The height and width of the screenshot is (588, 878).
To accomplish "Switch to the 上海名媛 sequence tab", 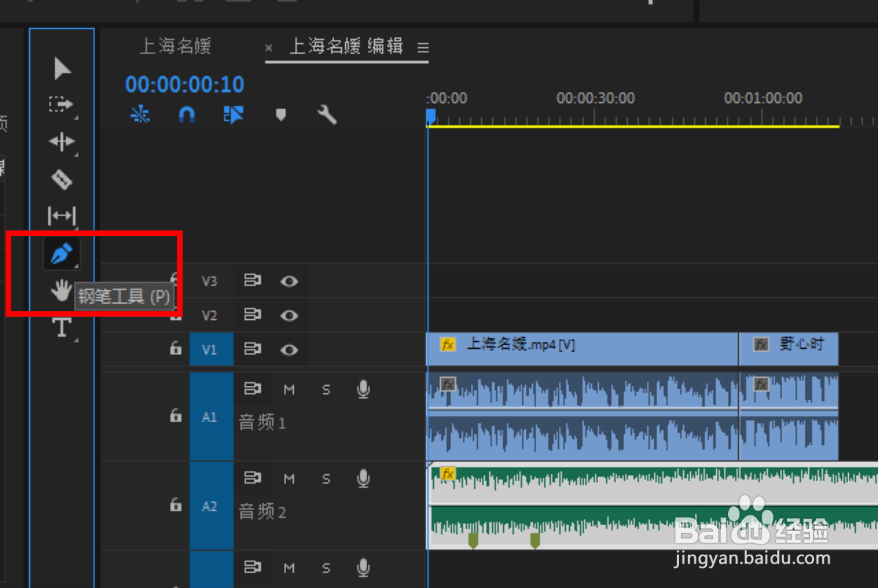I will (x=175, y=46).
